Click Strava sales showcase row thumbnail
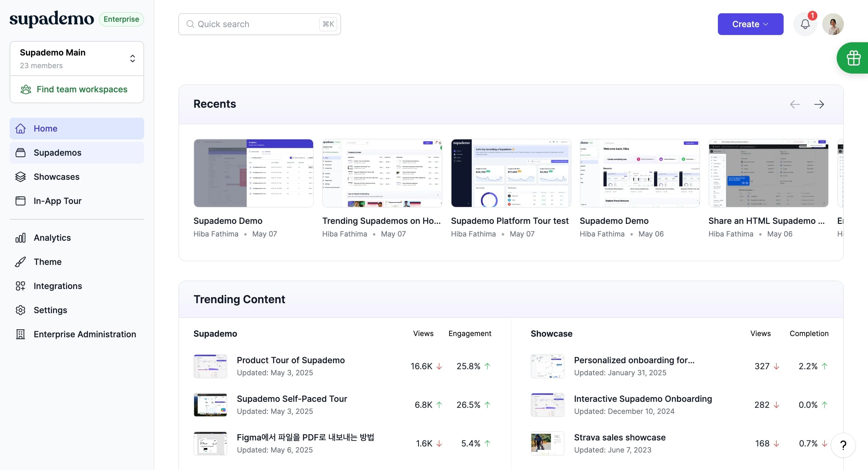 click(x=548, y=443)
